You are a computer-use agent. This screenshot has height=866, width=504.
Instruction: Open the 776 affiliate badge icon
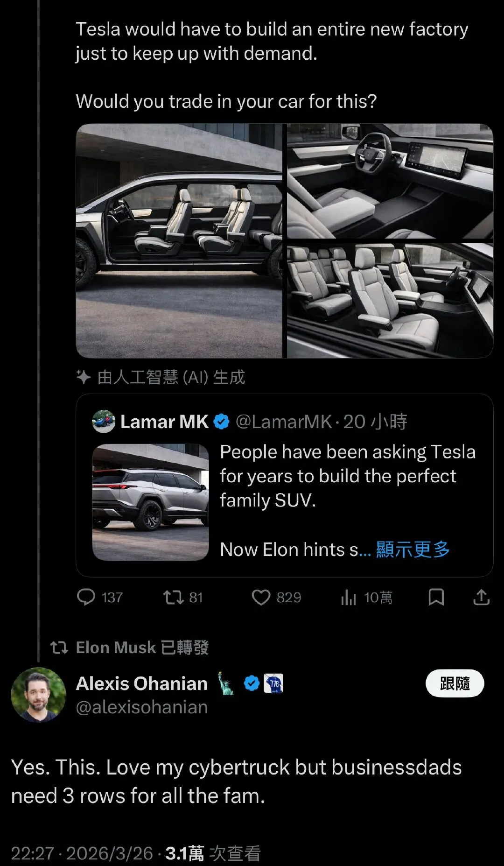tap(273, 683)
